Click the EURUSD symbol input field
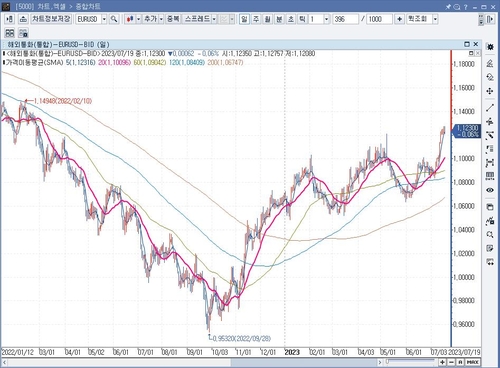The image size is (500, 368). click(x=88, y=19)
